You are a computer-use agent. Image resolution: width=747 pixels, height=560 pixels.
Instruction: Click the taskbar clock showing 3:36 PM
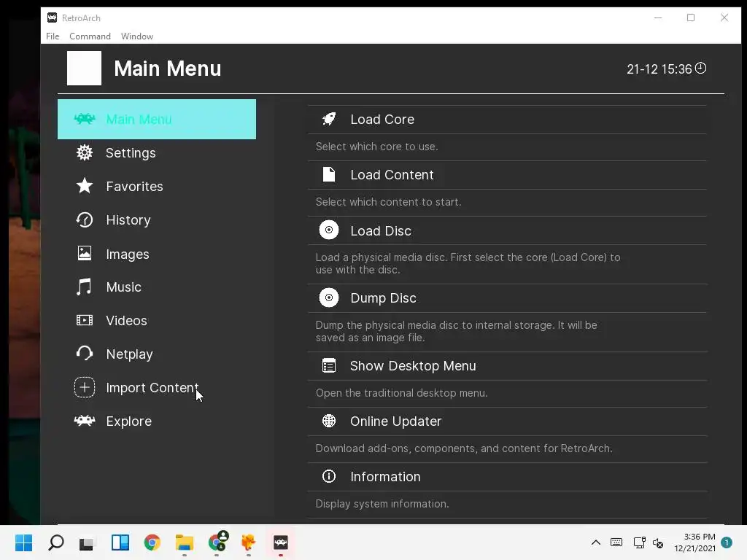(694, 542)
